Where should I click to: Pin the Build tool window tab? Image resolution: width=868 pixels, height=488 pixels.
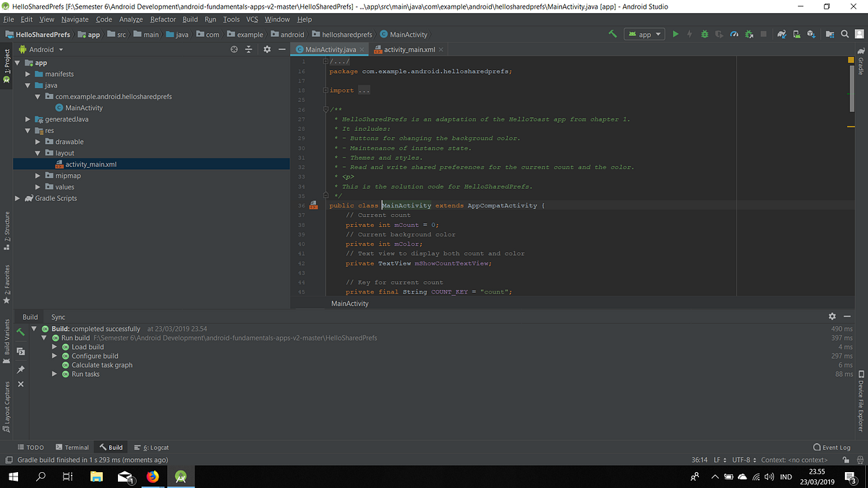pos(21,369)
